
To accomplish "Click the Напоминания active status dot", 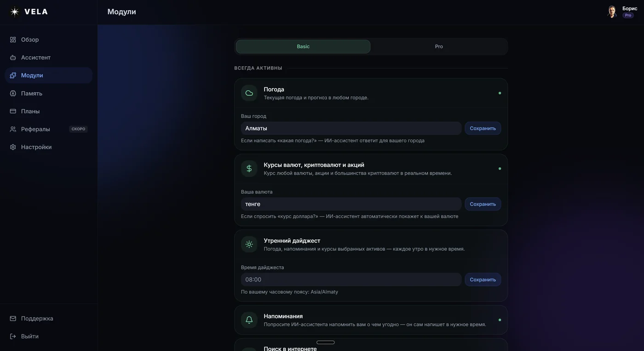I will pos(500,320).
